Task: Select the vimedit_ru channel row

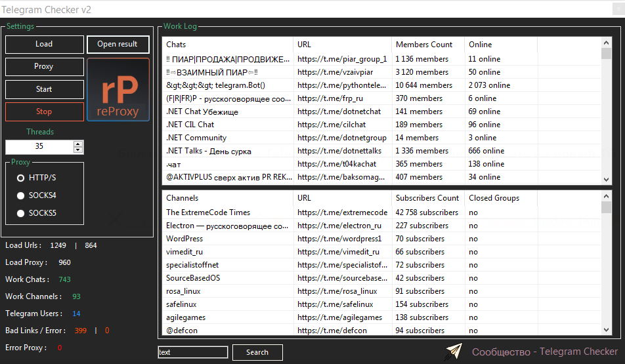Action: pos(381,252)
